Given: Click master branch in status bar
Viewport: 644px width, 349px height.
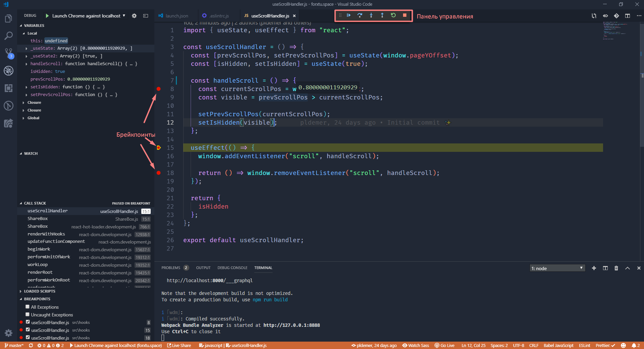Looking at the screenshot, I should tap(14, 345).
